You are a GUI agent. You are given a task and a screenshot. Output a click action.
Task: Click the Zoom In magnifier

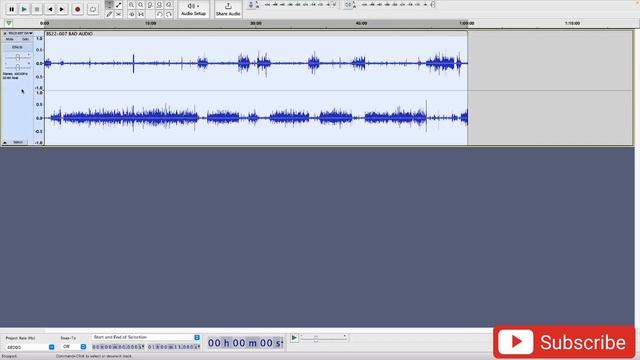(131, 5)
